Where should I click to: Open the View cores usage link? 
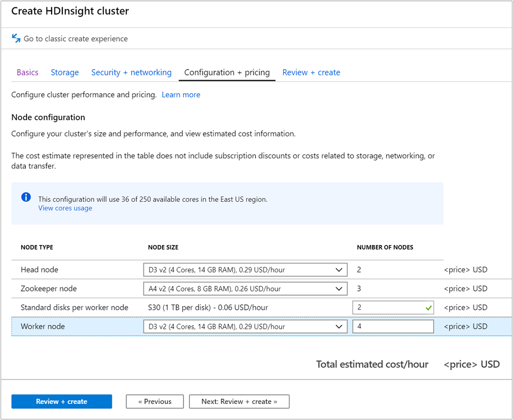pyautogui.click(x=65, y=208)
